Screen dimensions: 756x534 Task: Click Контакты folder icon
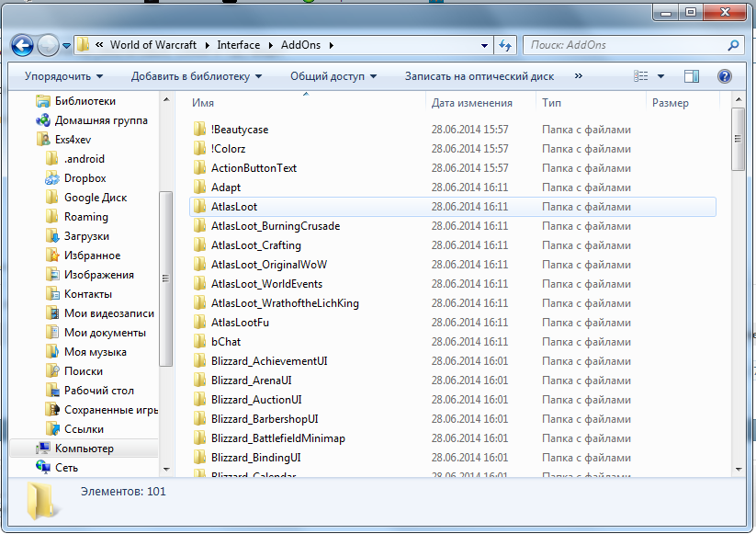52,294
